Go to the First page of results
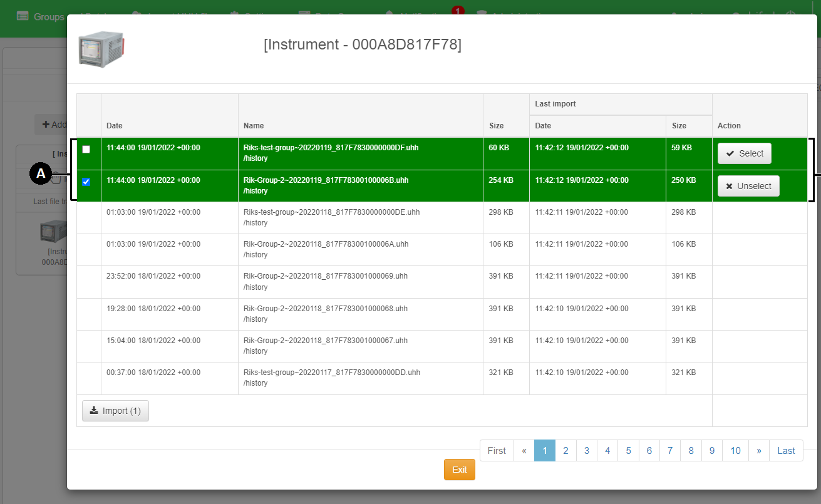The height and width of the screenshot is (504, 821). click(x=497, y=451)
